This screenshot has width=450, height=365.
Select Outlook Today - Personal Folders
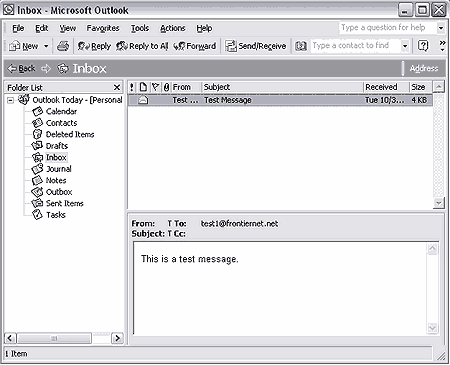pyautogui.click(x=77, y=100)
